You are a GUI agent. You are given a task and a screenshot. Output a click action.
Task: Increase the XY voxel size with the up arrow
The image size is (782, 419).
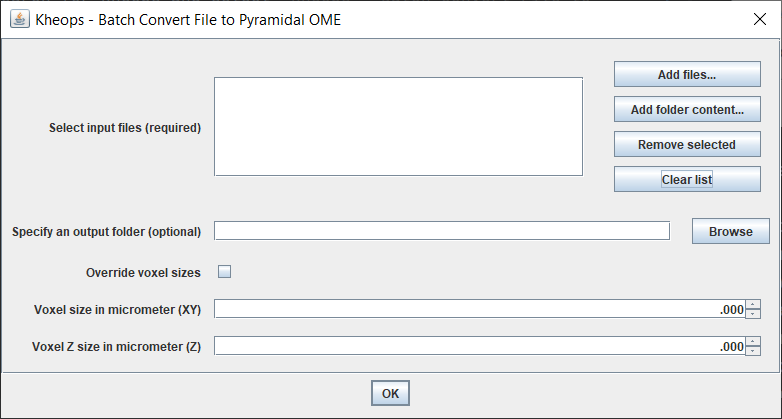[753, 304]
